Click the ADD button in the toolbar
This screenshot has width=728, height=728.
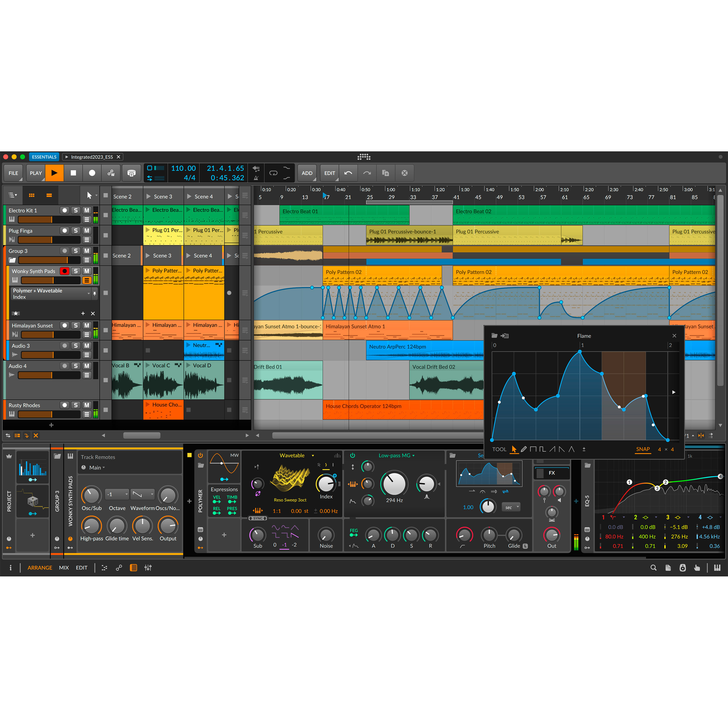point(307,173)
